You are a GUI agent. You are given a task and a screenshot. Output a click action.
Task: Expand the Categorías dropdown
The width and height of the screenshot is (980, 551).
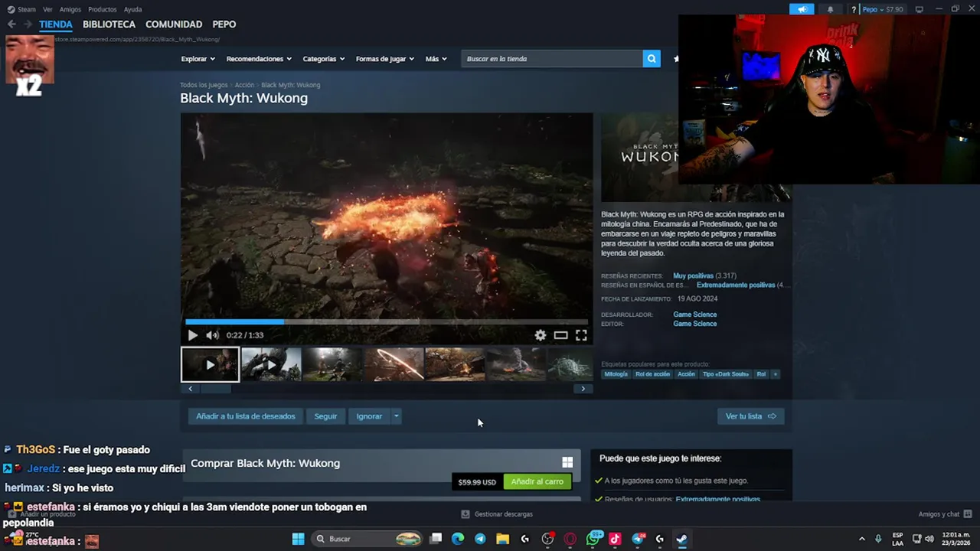point(323,59)
